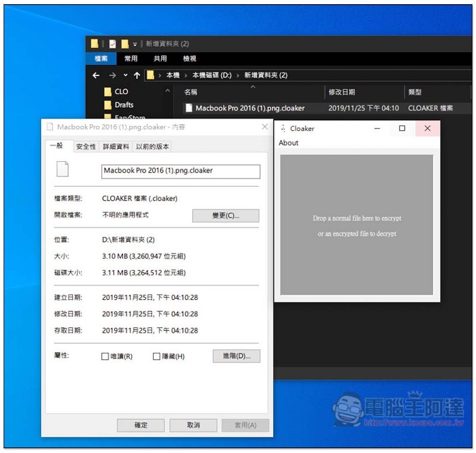Screen dimensions: 476x453
Task: Open the About menu in Cloaker
Action: coord(289,143)
